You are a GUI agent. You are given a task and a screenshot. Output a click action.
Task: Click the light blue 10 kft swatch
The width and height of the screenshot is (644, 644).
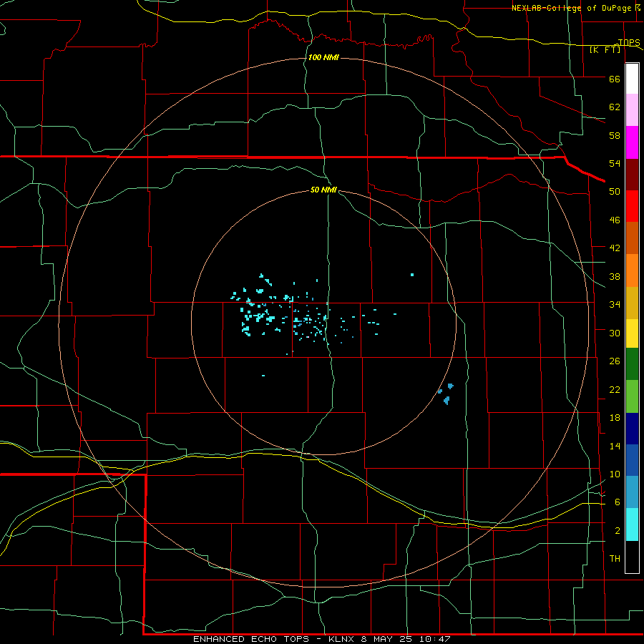tap(632, 492)
